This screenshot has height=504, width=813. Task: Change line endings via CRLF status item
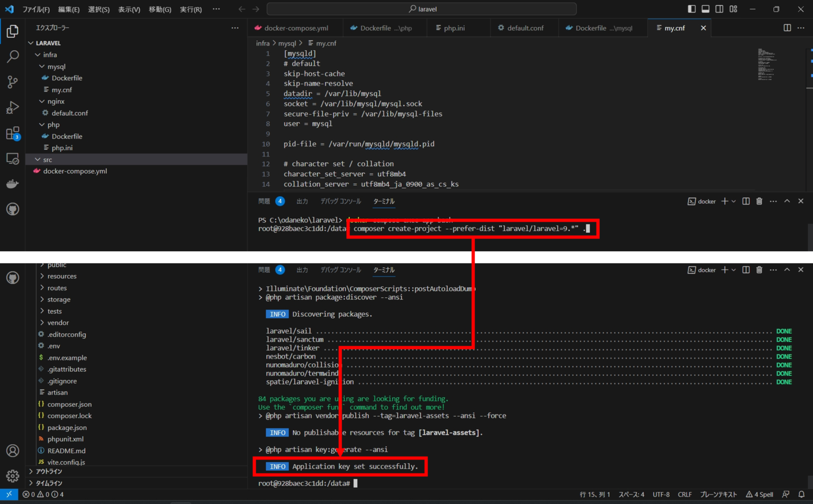[684, 494]
